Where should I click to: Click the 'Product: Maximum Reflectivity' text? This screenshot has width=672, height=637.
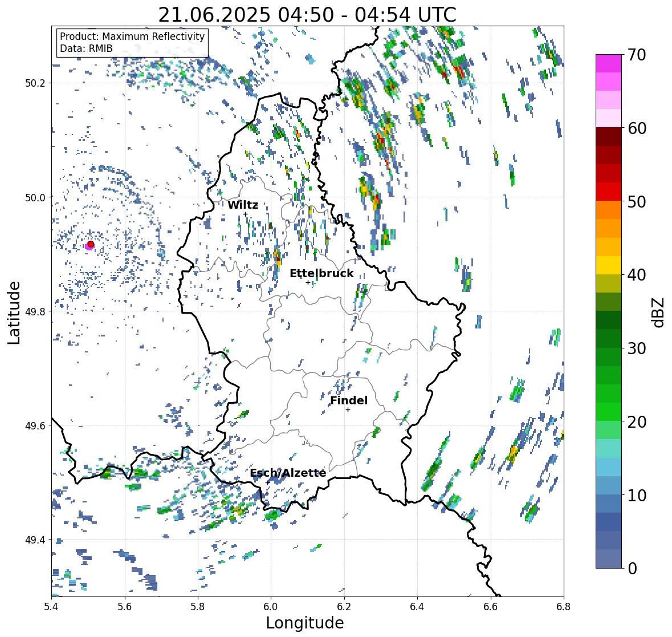[x=132, y=36]
